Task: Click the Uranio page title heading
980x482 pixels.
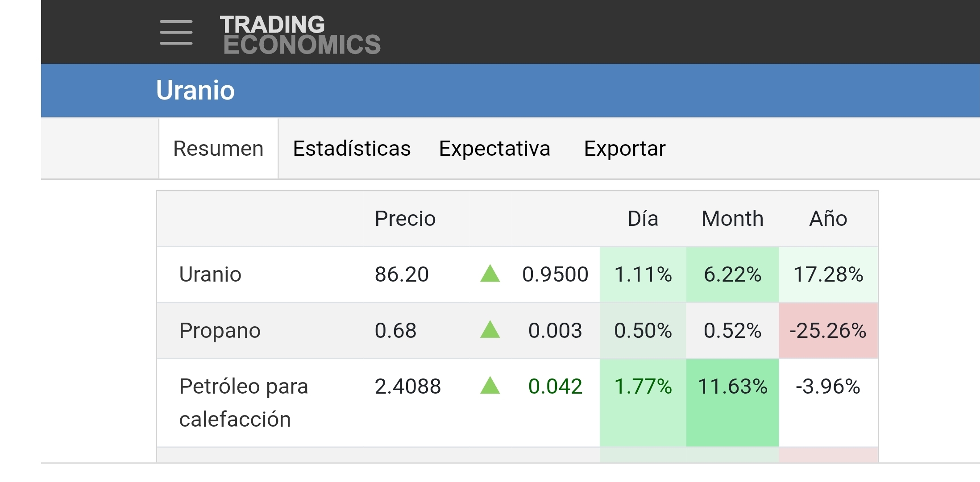Action: (195, 91)
